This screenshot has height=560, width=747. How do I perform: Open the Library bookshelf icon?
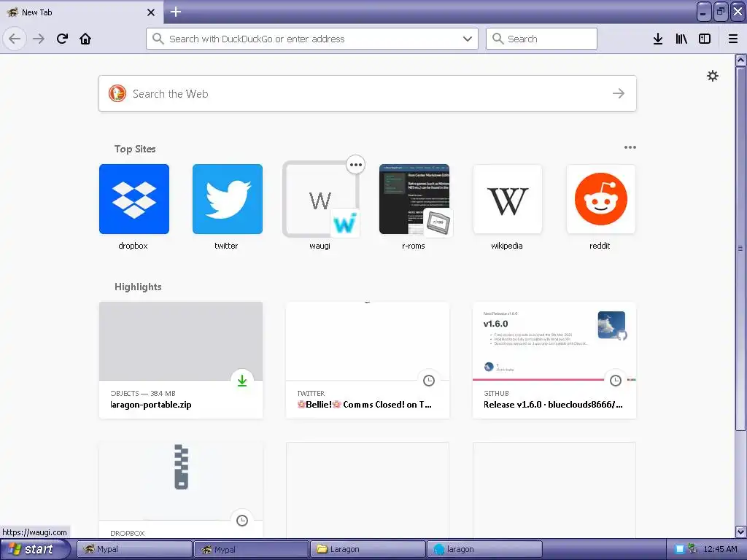tap(681, 39)
